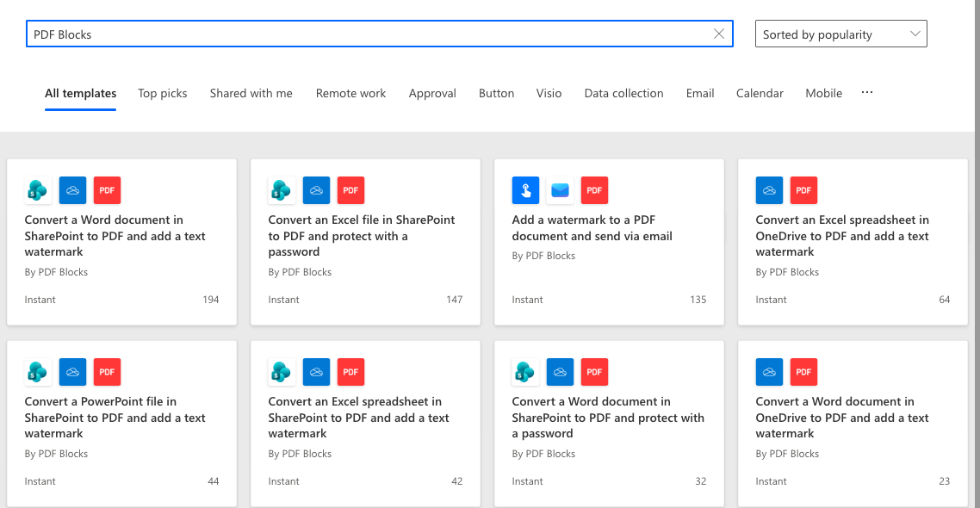Image resolution: width=980 pixels, height=508 pixels.
Task: Open the Mobile tab
Action: click(x=824, y=93)
